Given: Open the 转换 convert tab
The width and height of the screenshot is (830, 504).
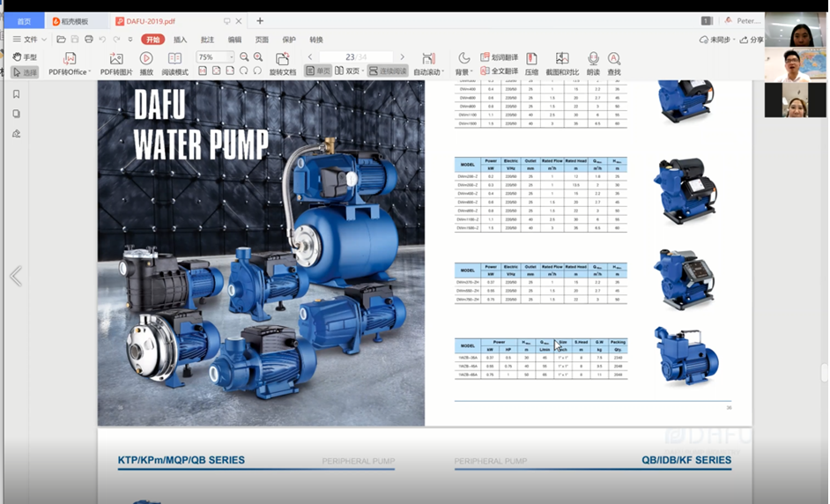Looking at the screenshot, I should pos(316,40).
